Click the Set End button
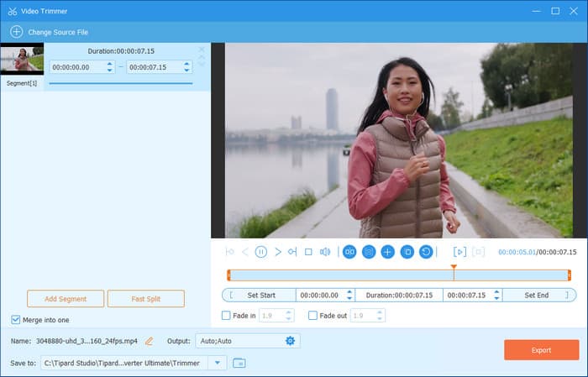 [x=539, y=295]
